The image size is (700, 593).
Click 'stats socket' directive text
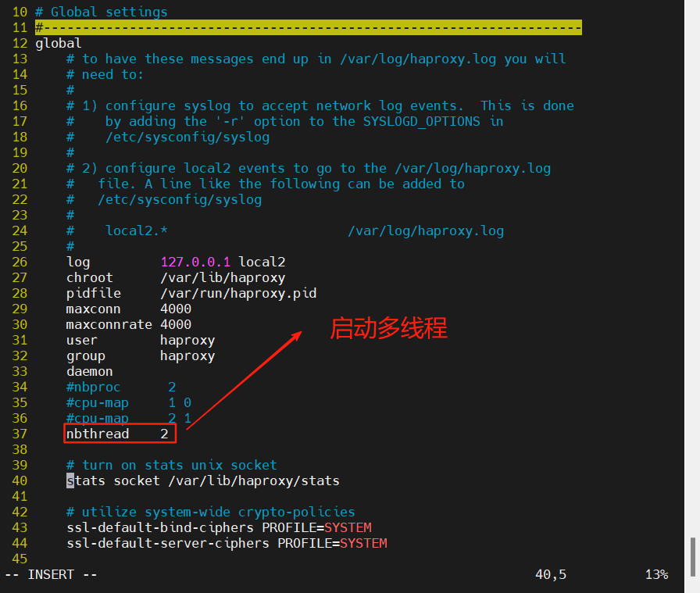click(x=113, y=481)
